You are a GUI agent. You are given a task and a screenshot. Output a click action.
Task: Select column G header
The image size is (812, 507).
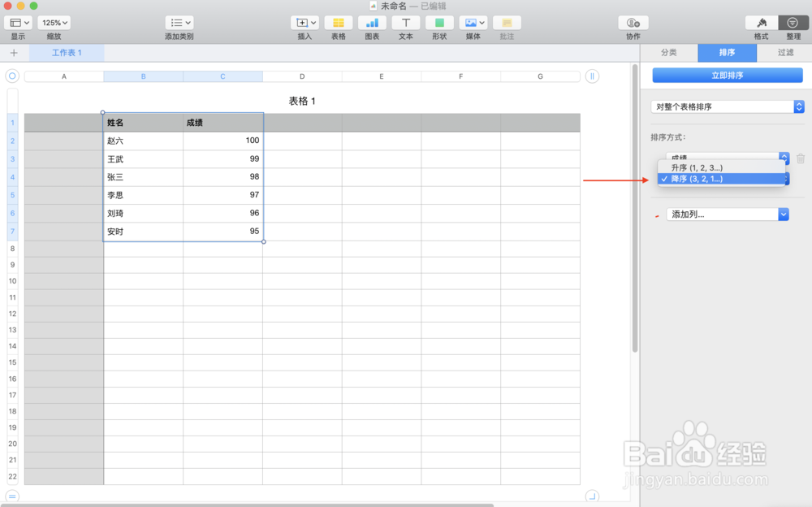pos(540,76)
